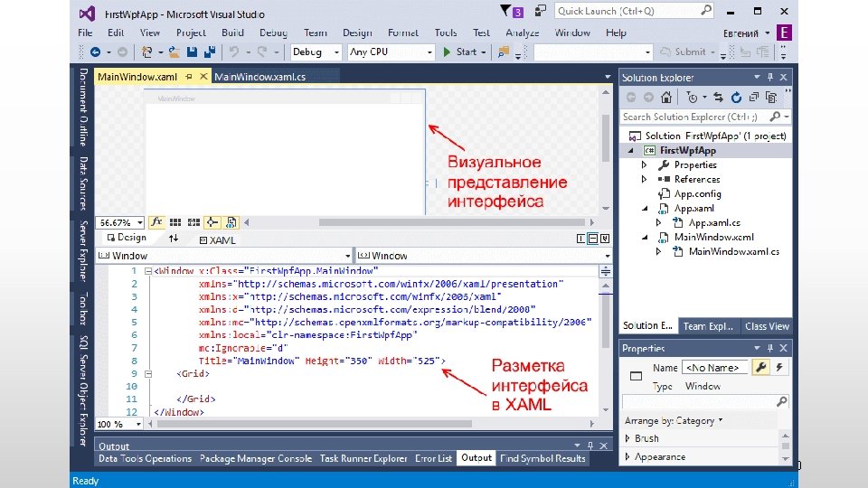
Task: Click the Solution Explorer search magnifier icon
Action: 775,117
